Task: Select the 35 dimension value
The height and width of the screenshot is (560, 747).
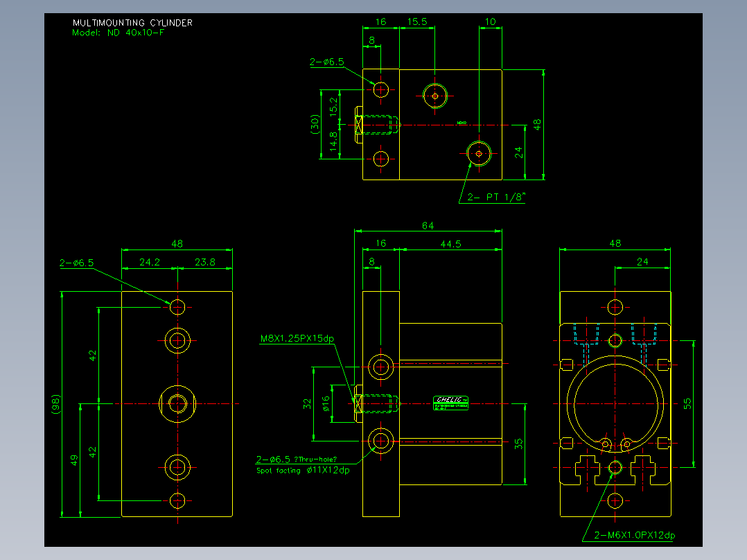Action: coord(518,444)
